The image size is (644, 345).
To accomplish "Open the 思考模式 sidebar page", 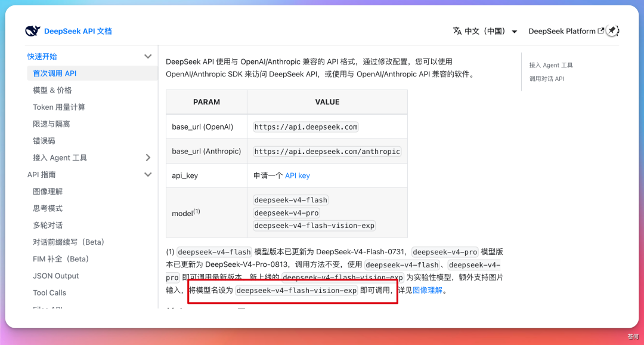I will coord(48,208).
